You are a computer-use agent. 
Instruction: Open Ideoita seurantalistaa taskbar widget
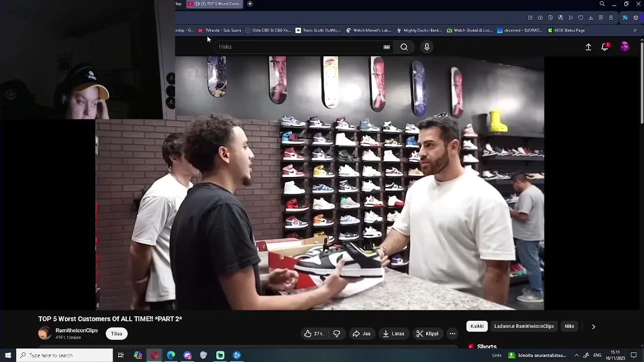[x=537, y=355]
